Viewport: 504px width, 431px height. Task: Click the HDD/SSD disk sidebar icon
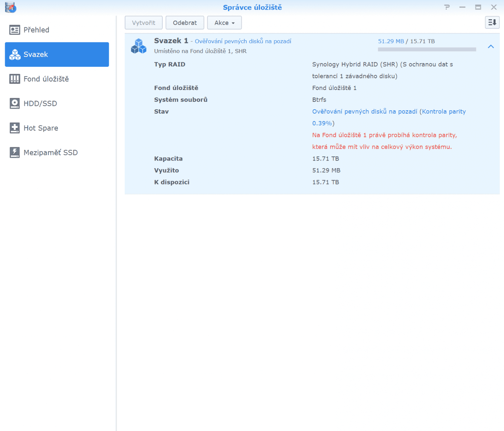[15, 103]
